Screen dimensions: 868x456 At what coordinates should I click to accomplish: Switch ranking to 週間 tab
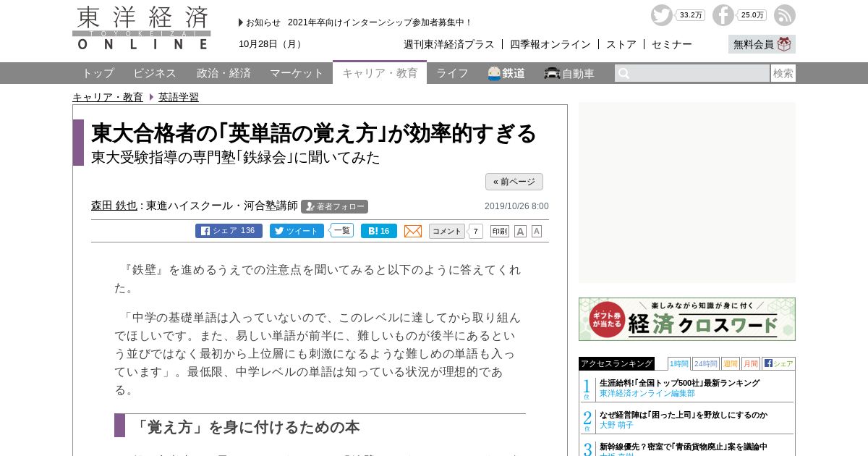click(x=731, y=363)
